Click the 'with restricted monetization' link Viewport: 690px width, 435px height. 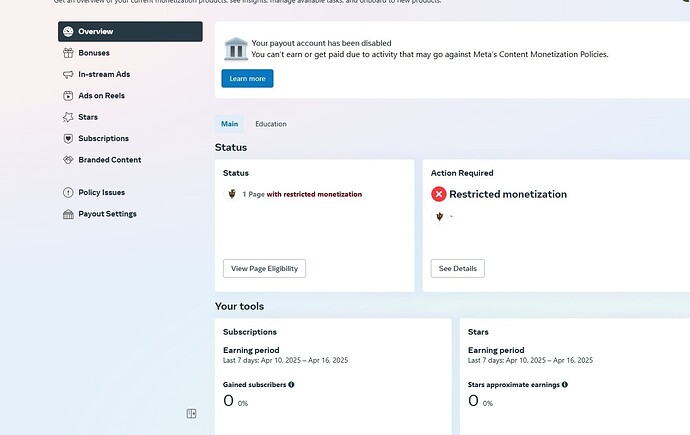314,194
